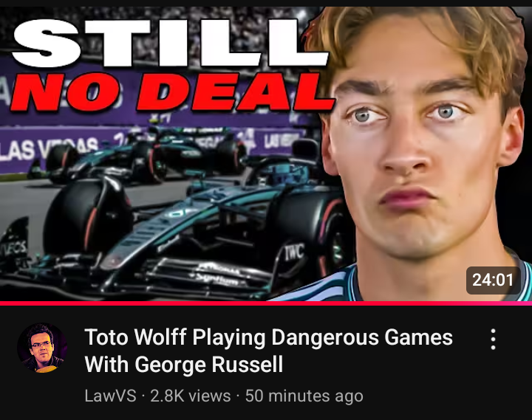Viewport: 532px width, 420px height.
Task: Click the front left tire of foreground car
Action: point(87,216)
